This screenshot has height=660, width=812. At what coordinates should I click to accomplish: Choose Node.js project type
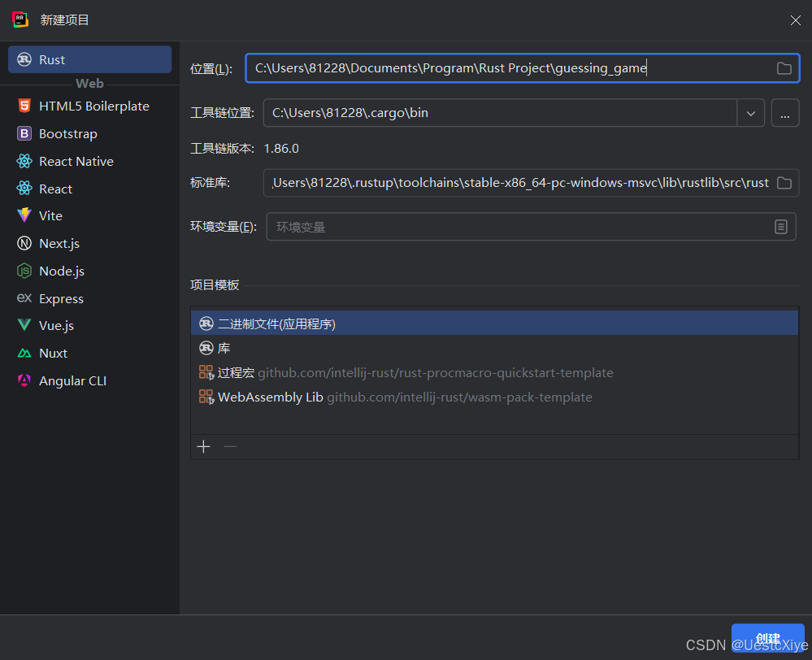coord(89,271)
